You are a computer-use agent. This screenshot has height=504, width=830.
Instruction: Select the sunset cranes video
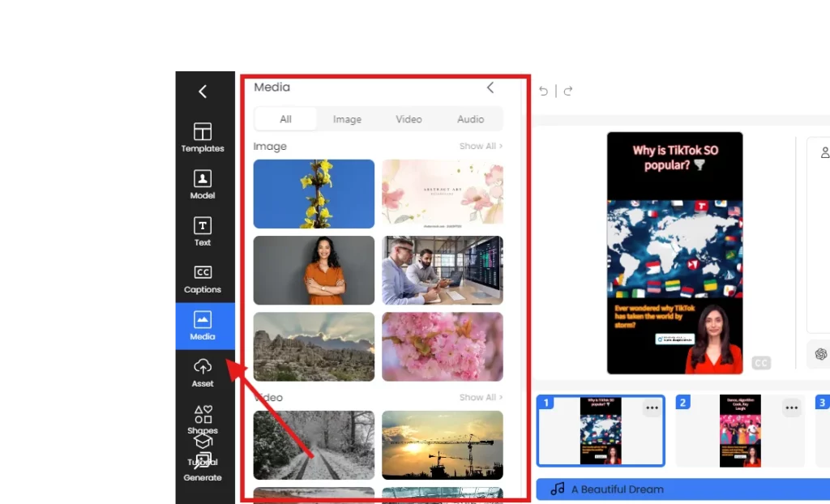click(443, 445)
